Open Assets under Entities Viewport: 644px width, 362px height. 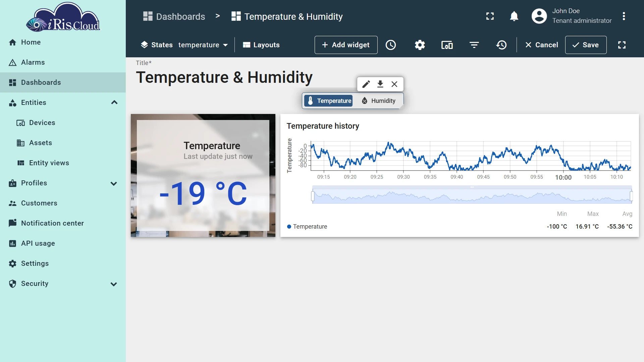coord(63,143)
